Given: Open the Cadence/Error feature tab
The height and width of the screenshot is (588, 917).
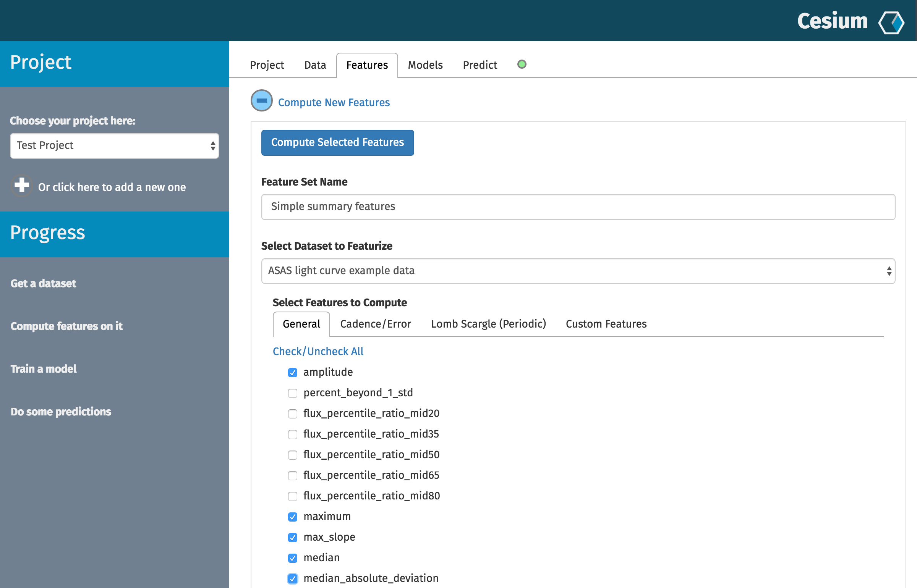Looking at the screenshot, I should tap(375, 324).
